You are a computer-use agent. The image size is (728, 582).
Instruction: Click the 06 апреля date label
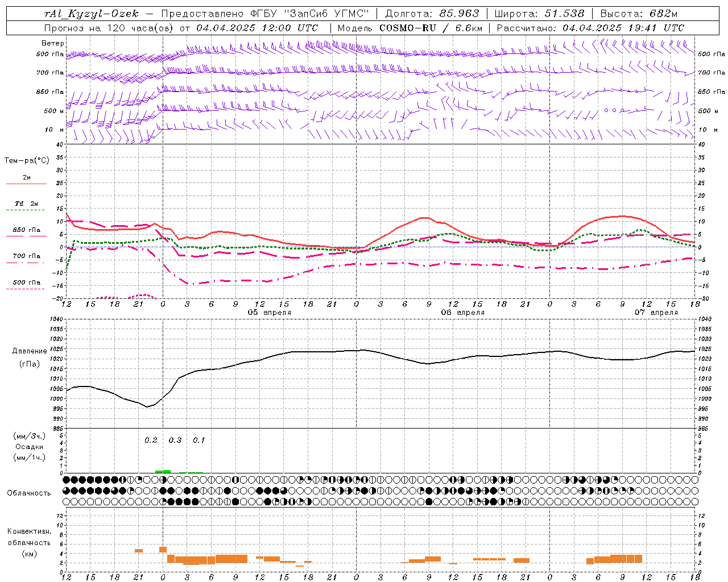click(x=463, y=312)
